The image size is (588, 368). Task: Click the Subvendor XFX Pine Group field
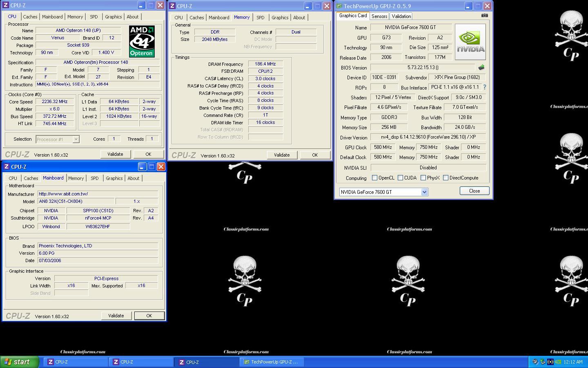click(x=457, y=77)
